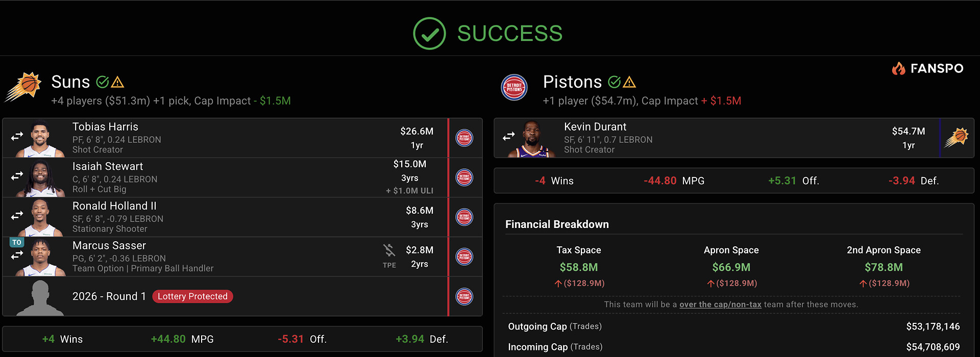Image resolution: width=980 pixels, height=357 pixels.
Task: Click swap arrows icon for Tobias Harris
Action: [17, 136]
